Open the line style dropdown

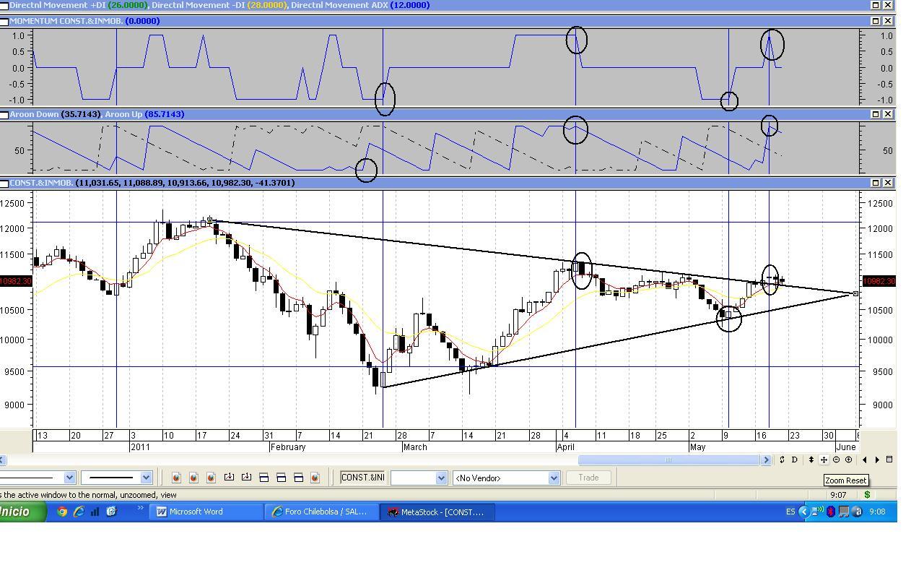[x=69, y=478]
